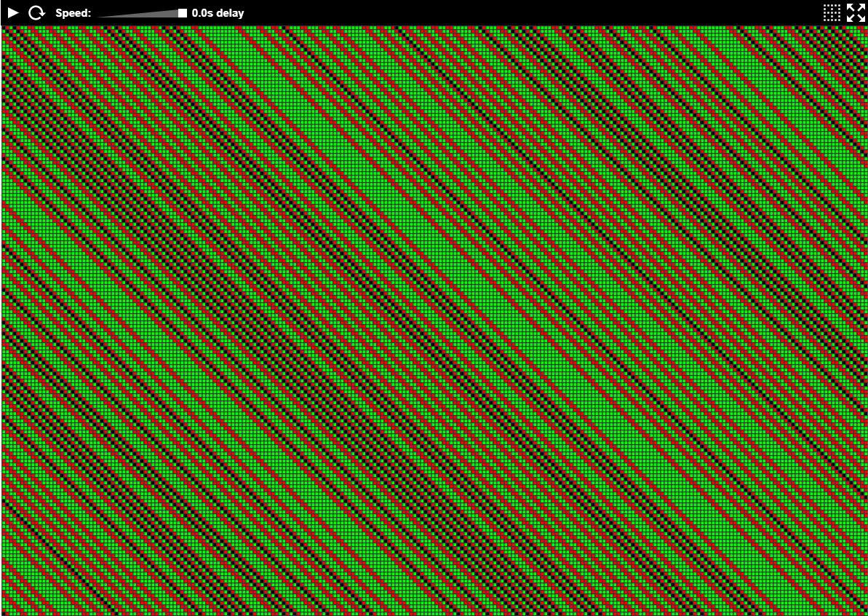
Task: Click the top-right corner cell of the grid
Action: pyautogui.click(x=864, y=29)
